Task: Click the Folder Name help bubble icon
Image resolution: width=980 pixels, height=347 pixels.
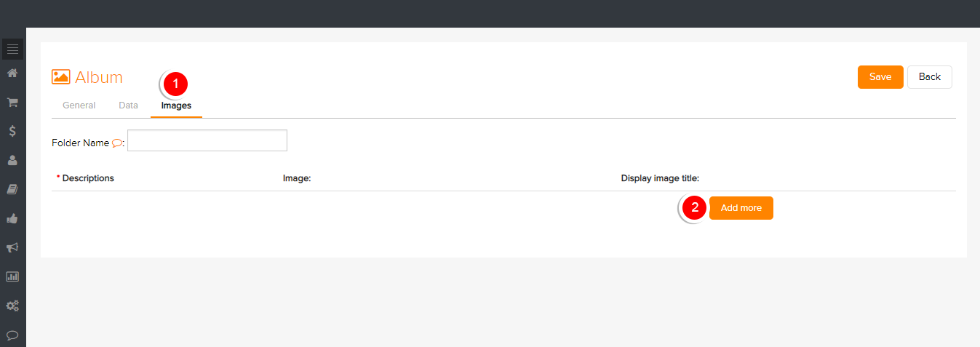Action: [117, 143]
